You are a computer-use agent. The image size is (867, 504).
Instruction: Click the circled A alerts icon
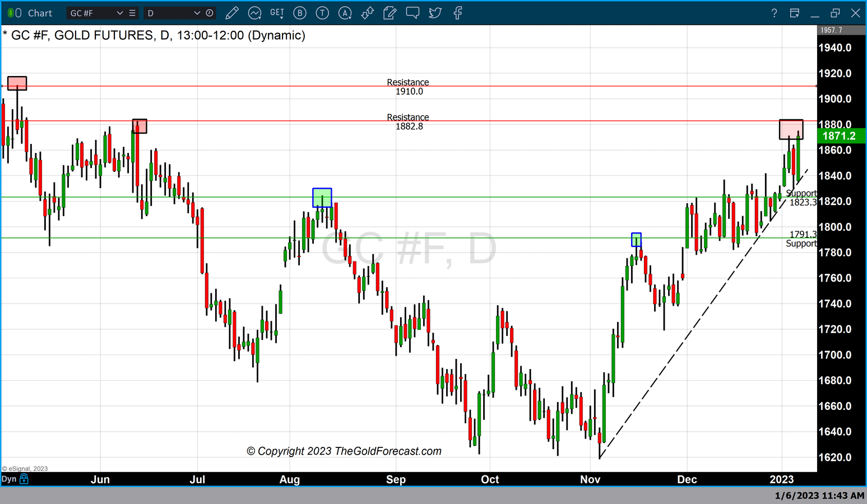tap(345, 13)
